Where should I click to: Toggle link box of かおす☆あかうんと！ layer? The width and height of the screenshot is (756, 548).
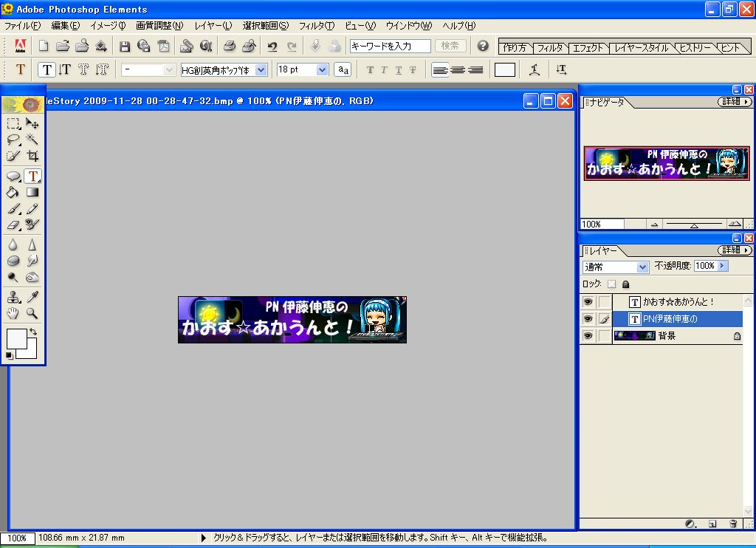(x=604, y=302)
